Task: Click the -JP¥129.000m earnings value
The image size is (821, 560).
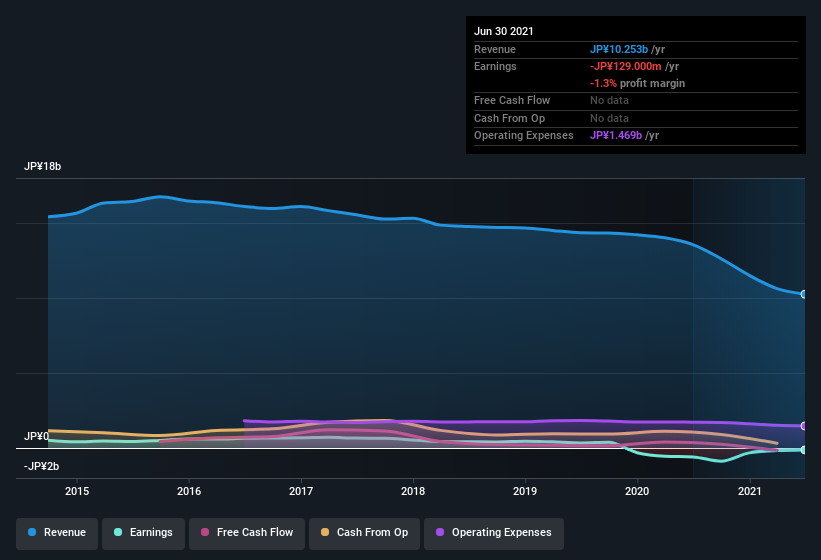Action: 626,66
